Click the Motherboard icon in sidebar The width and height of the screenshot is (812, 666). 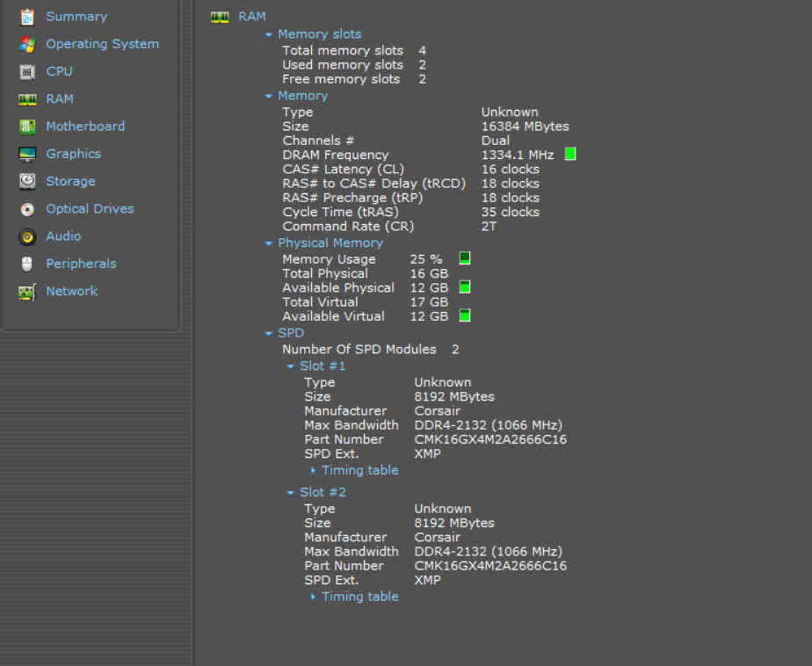pyautogui.click(x=27, y=127)
